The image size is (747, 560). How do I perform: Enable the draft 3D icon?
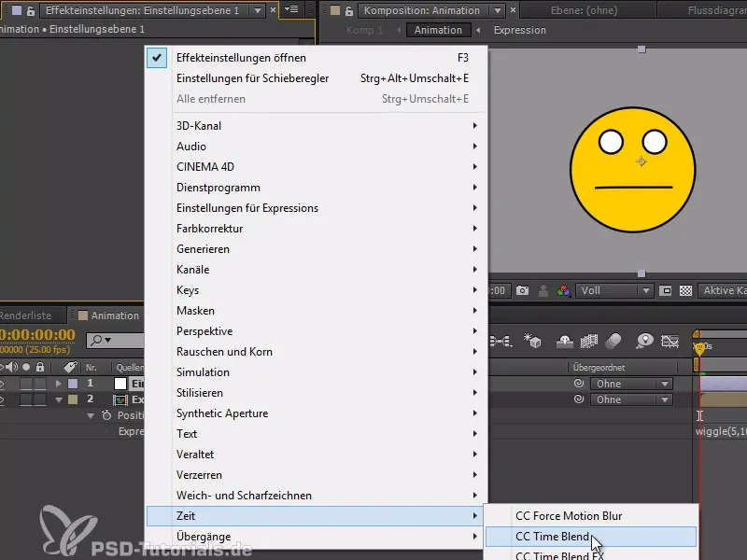(532, 341)
